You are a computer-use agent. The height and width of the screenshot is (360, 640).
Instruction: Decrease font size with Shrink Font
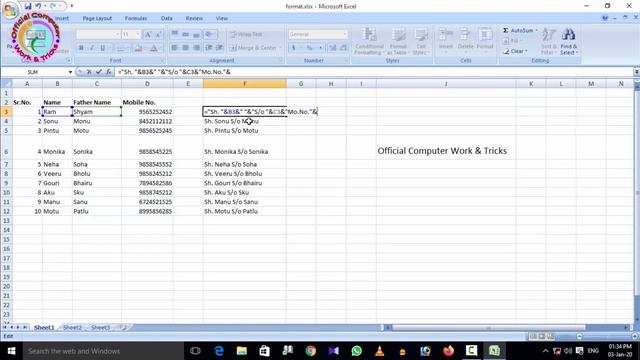(158, 35)
